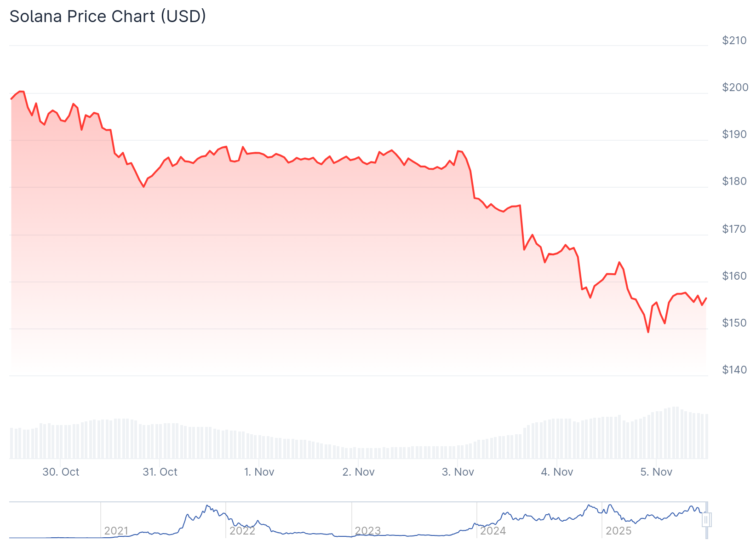Image resolution: width=756 pixels, height=552 pixels.
Task: Click the 30. Oct date label
Action: tap(61, 472)
